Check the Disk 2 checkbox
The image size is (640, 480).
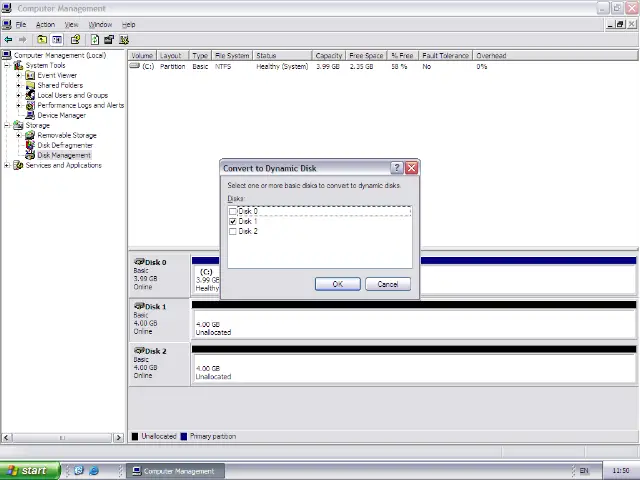(x=233, y=231)
